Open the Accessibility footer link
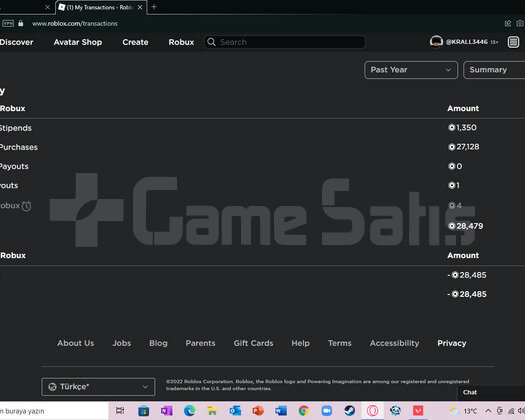The image size is (525, 420). (x=394, y=343)
